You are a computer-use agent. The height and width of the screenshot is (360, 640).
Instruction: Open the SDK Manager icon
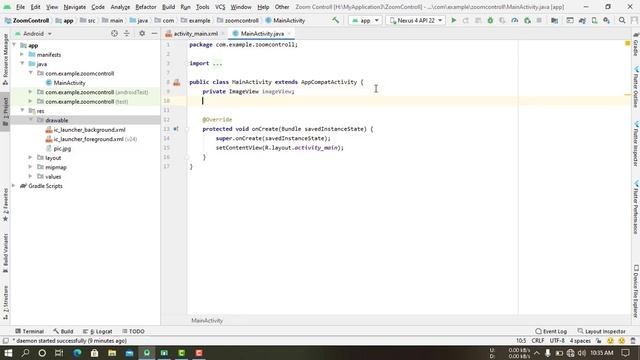pos(607,20)
